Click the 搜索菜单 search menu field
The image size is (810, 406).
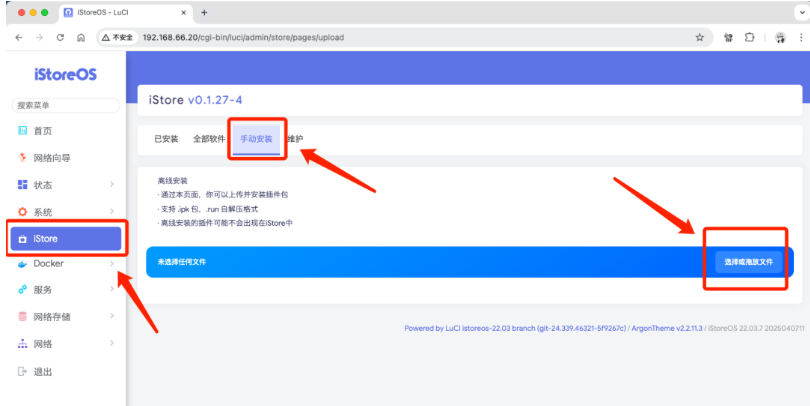tap(62, 105)
